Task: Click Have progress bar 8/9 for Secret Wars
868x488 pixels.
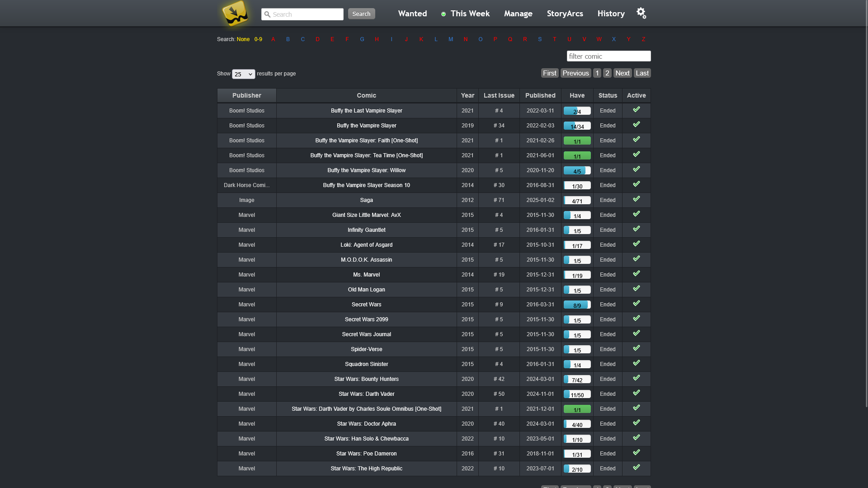Action: [x=577, y=305]
